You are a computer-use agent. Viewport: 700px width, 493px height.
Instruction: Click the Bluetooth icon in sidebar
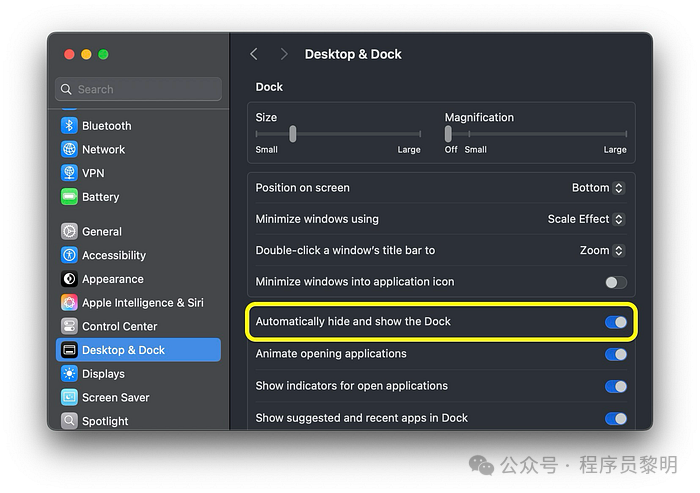point(69,126)
